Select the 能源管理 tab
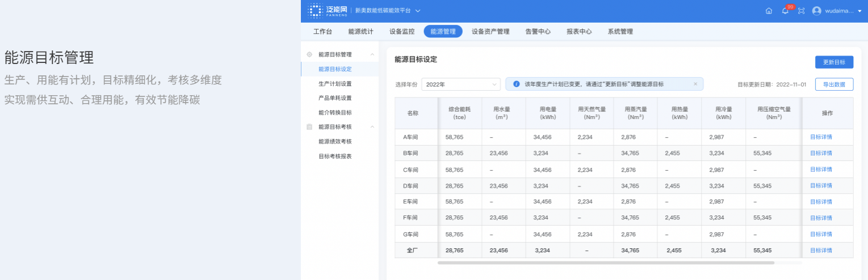The width and height of the screenshot is (868, 280). [443, 32]
